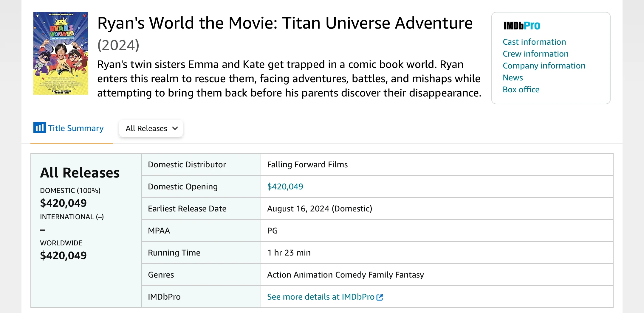Image resolution: width=644 pixels, height=313 pixels.
Task: Click the All Releases heading in the summary panel
Action: [x=80, y=173]
